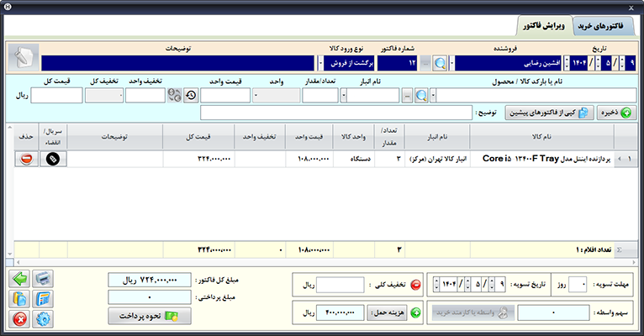Adjust settlement date month spinner
Image resolution: width=644 pixels, height=336 pixels.
click(467, 284)
